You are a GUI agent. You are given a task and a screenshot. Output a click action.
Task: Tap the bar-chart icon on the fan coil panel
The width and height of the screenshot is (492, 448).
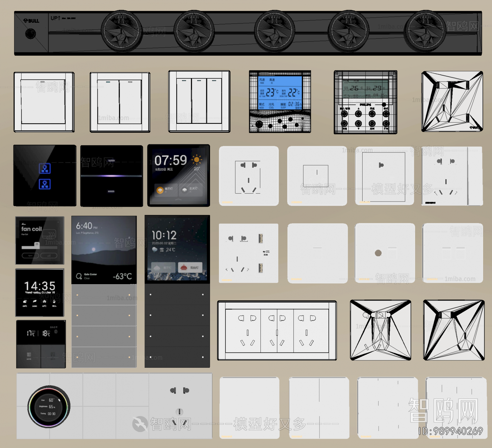[x=49, y=255]
